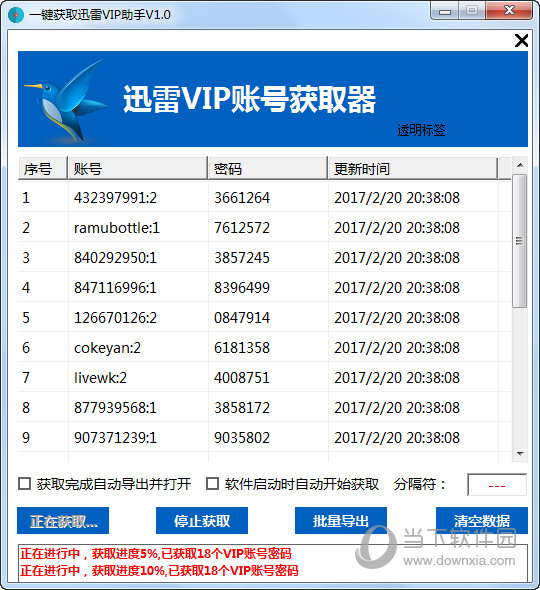Click password cell 3661264
Image resolution: width=540 pixels, height=590 pixels.
click(242, 197)
